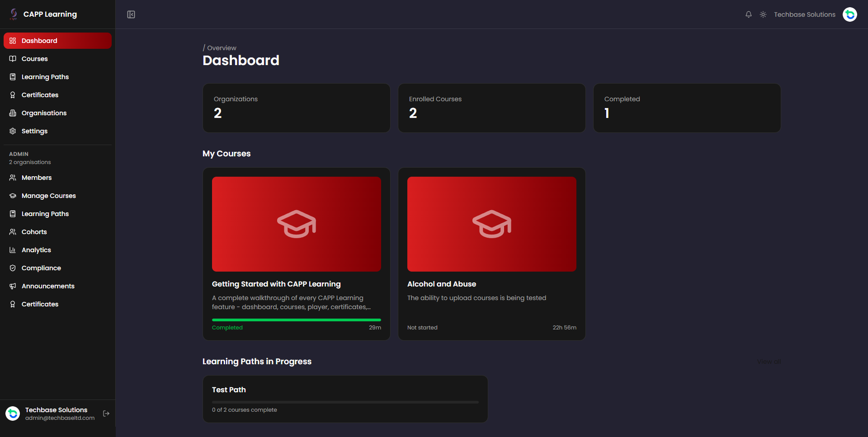Click the Members people icon
Viewport: 868px width, 437px height.
13,178
